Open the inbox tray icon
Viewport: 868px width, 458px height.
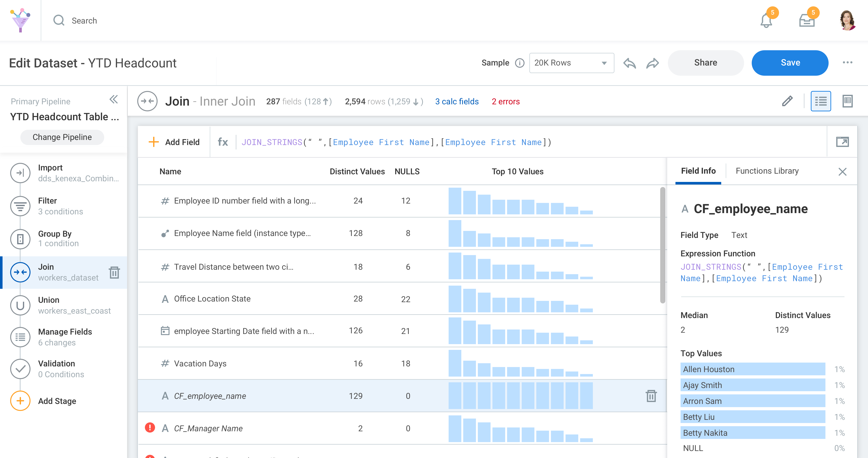[x=807, y=21]
